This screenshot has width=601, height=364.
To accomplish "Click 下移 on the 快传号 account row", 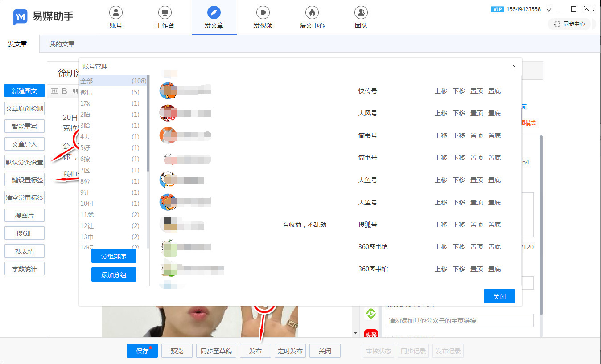I will click(459, 91).
